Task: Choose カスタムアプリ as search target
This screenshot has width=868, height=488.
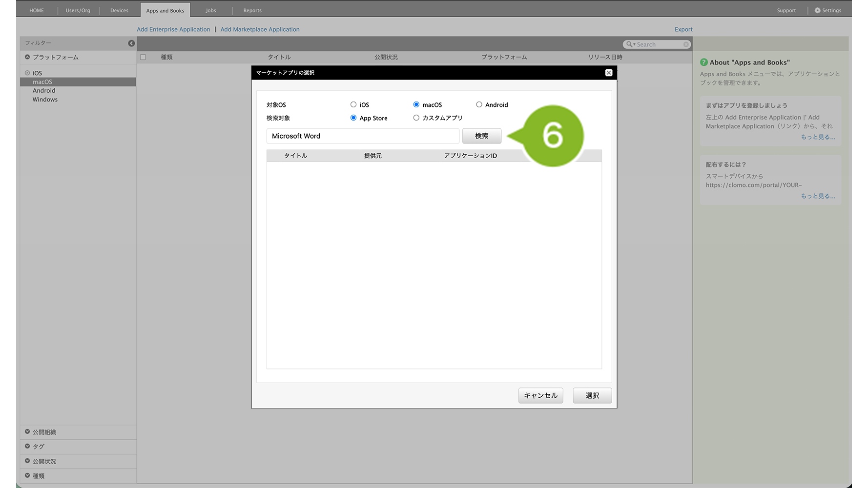Action: tap(416, 118)
